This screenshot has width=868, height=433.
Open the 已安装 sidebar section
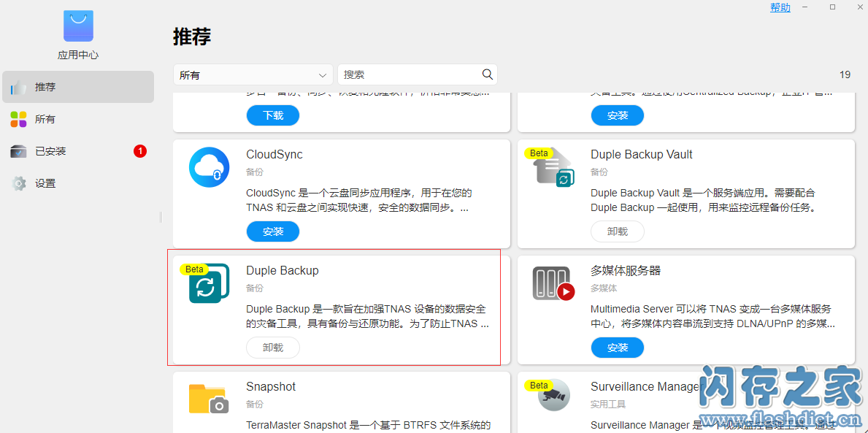coord(78,151)
